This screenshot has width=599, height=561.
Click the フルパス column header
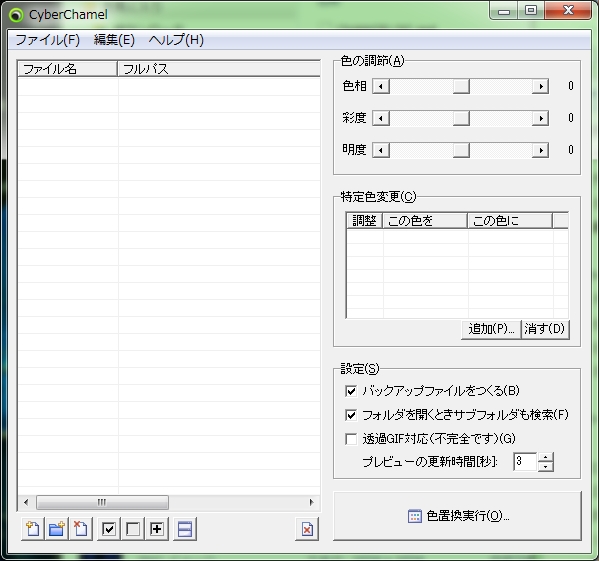coord(219,69)
